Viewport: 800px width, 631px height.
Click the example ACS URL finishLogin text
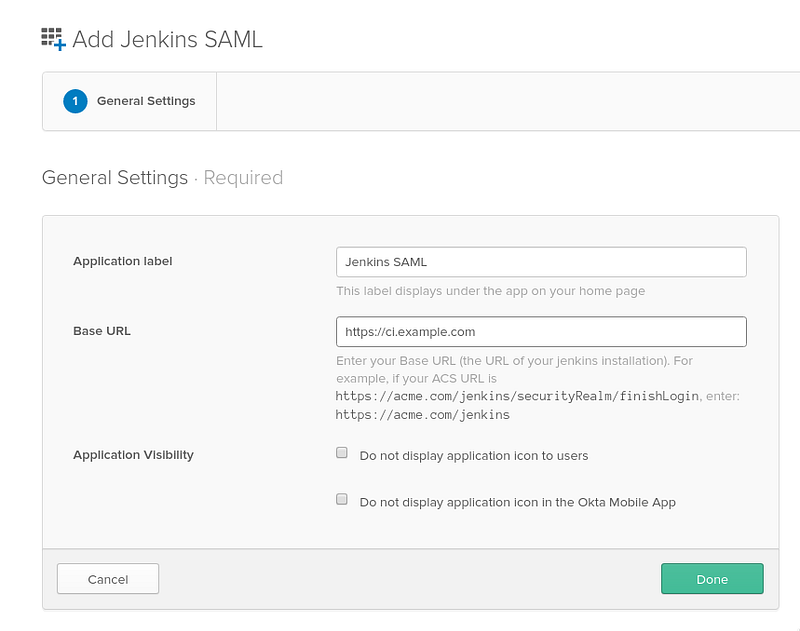(517, 396)
